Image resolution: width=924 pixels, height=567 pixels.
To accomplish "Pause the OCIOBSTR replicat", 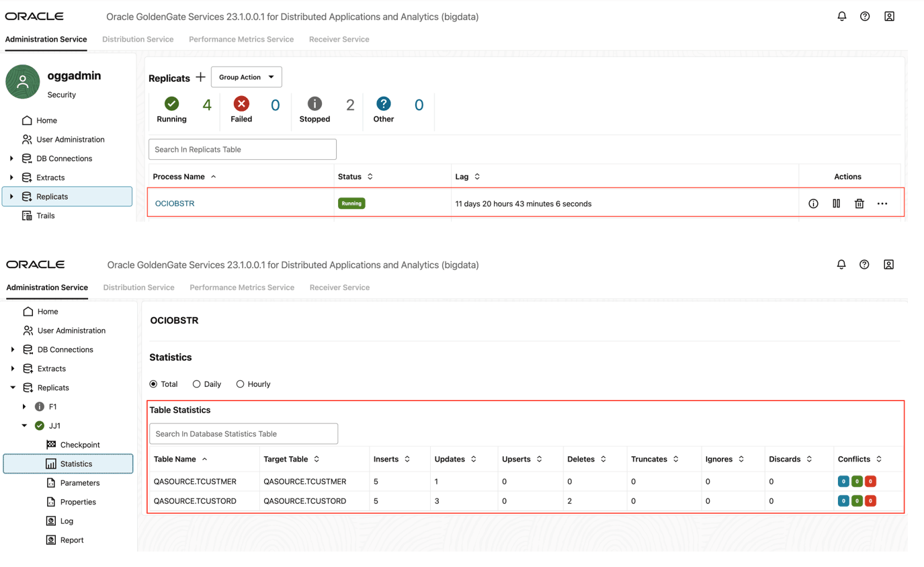I will pyautogui.click(x=836, y=203).
